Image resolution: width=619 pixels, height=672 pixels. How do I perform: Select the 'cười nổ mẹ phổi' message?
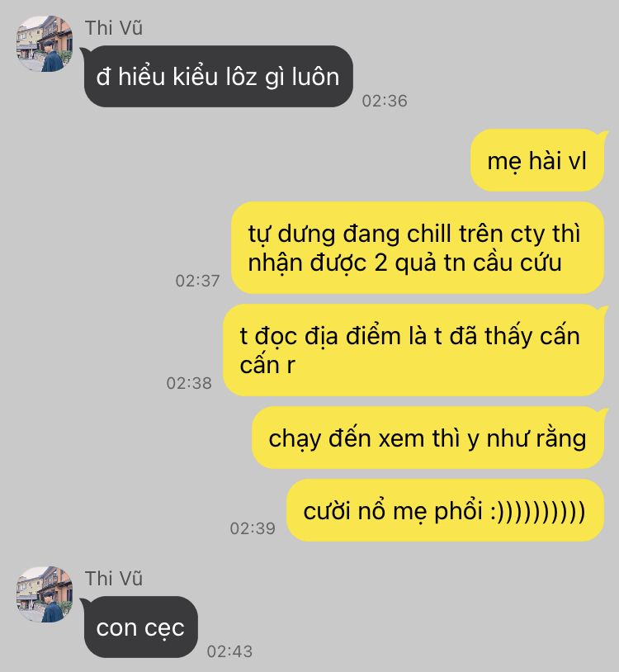pos(445,510)
